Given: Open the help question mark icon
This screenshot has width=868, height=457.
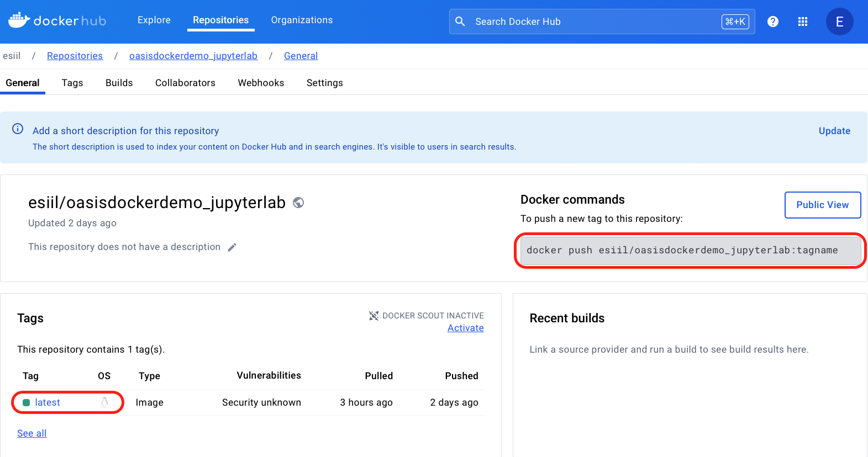Looking at the screenshot, I should (x=773, y=22).
